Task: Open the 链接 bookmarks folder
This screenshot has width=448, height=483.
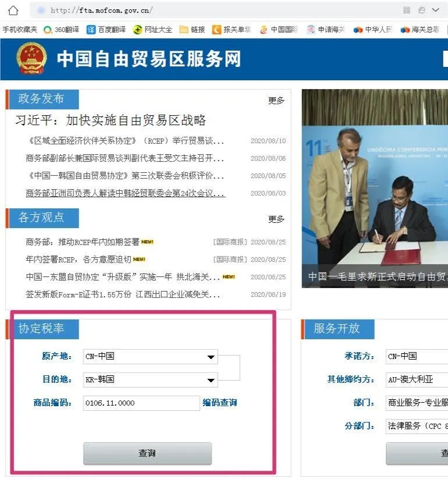Action: tap(192, 30)
